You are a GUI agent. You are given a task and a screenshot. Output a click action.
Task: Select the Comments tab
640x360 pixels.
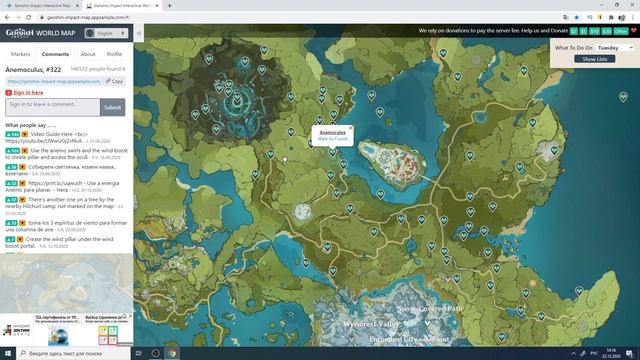(55, 54)
